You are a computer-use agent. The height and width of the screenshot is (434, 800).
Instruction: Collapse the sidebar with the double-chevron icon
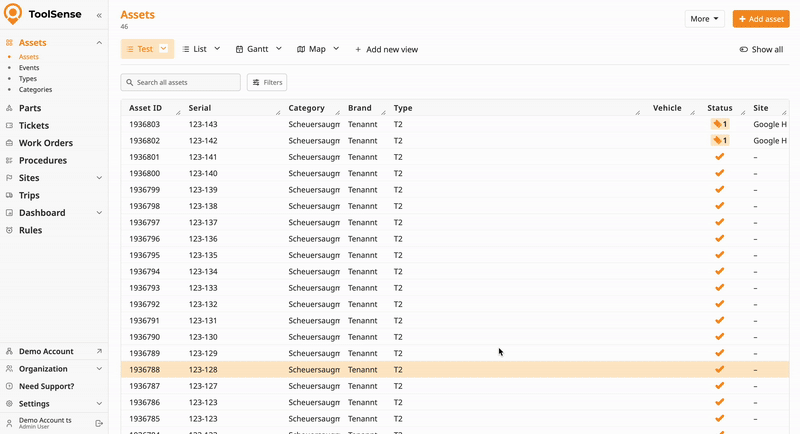[98, 16]
